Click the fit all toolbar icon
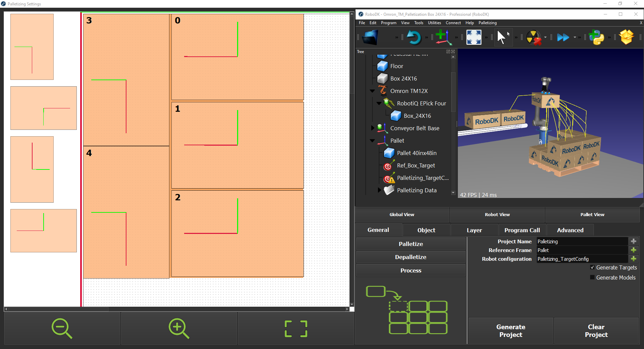The image size is (644, 349). (x=474, y=37)
